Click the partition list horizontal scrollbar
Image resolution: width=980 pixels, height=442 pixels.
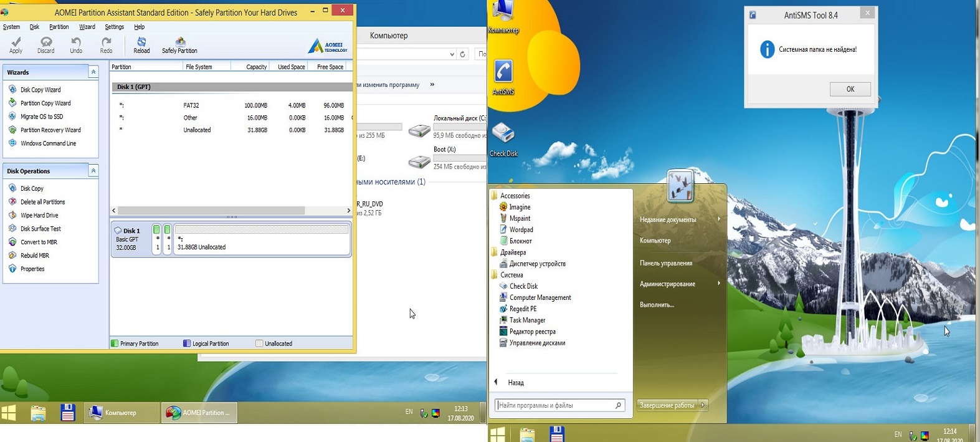[x=212, y=211]
